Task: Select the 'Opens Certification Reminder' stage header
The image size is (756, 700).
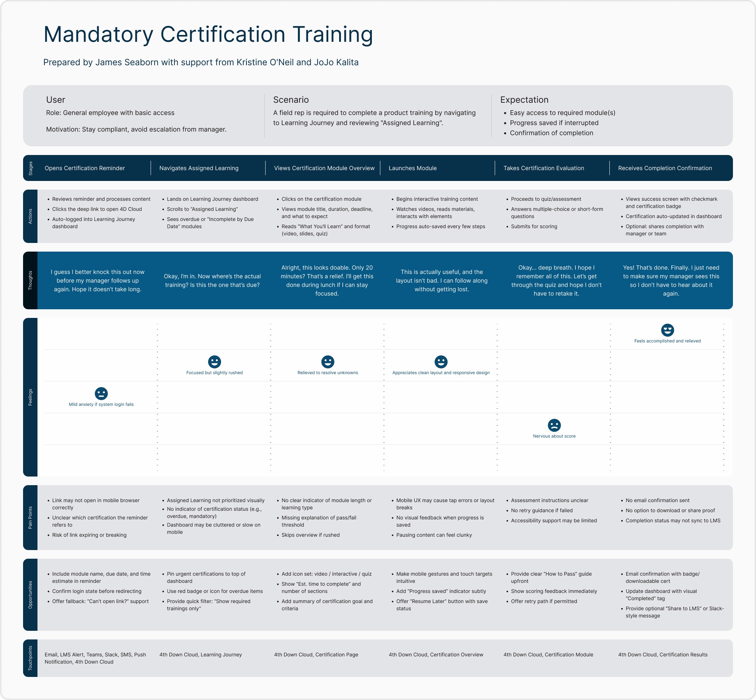Action: (84, 168)
